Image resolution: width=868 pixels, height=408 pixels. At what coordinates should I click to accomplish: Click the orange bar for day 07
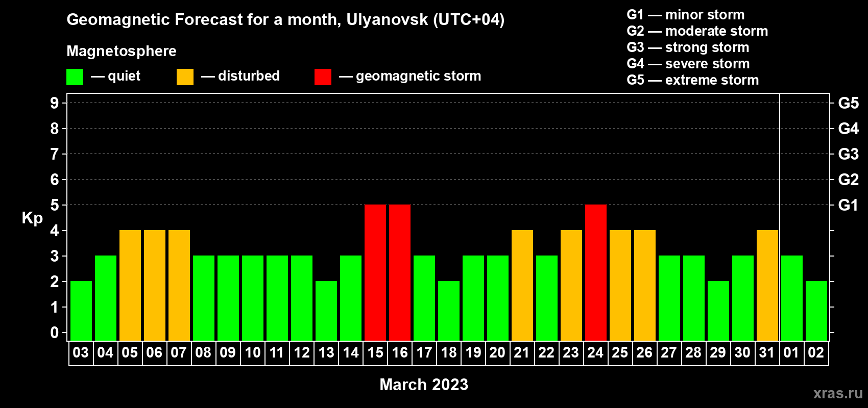[179, 285]
